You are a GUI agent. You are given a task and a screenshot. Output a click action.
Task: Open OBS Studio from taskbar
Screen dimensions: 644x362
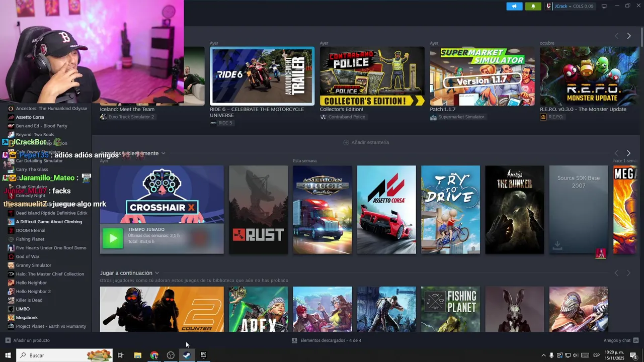(171, 355)
